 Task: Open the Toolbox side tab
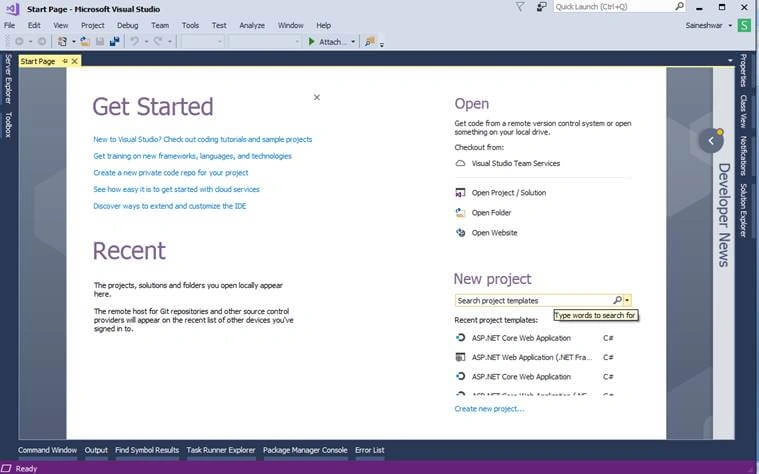[8, 124]
